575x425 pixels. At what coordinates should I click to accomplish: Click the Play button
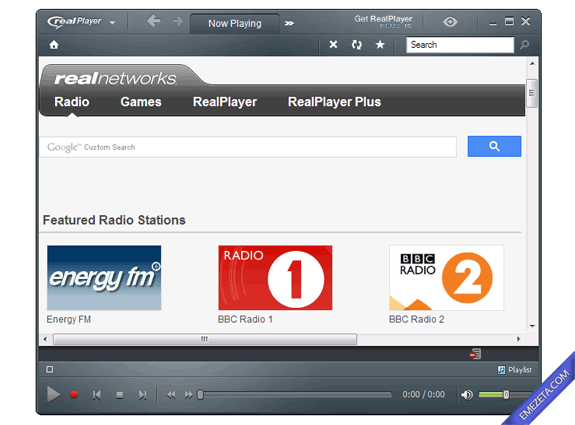point(54,395)
